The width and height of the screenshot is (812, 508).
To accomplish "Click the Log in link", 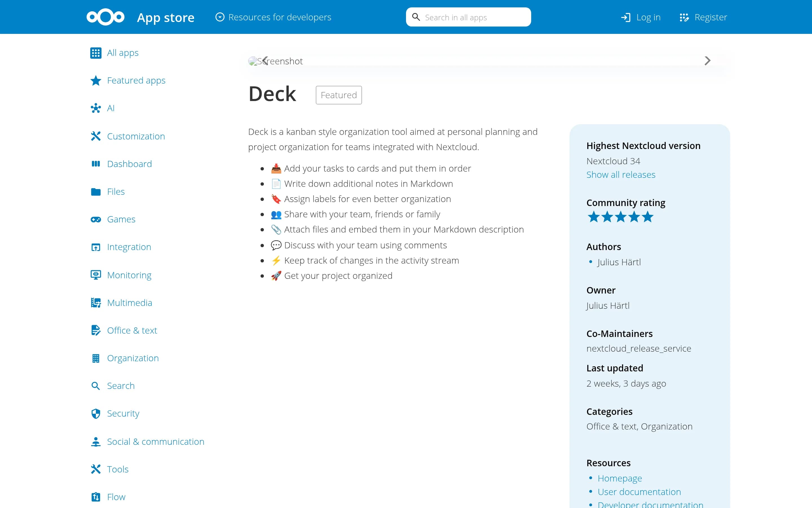I will point(648,17).
